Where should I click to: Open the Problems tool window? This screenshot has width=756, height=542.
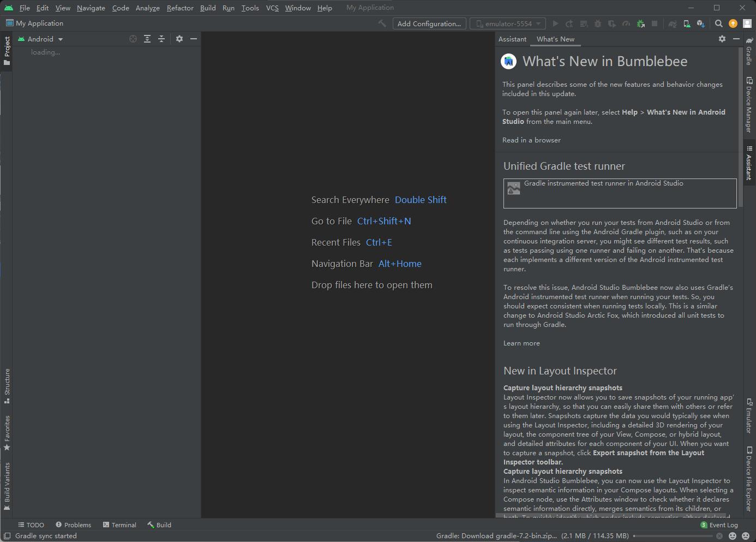pyautogui.click(x=74, y=525)
